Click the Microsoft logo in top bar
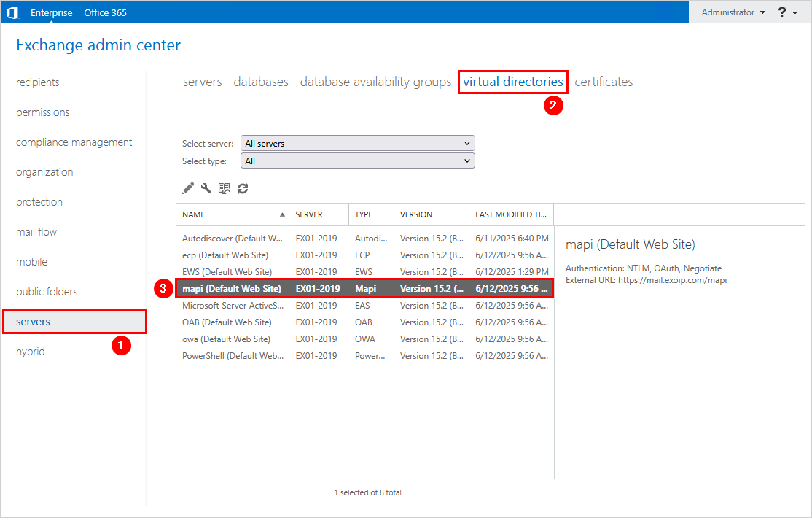The image size is (812, 518). click(x=12, y=12)
